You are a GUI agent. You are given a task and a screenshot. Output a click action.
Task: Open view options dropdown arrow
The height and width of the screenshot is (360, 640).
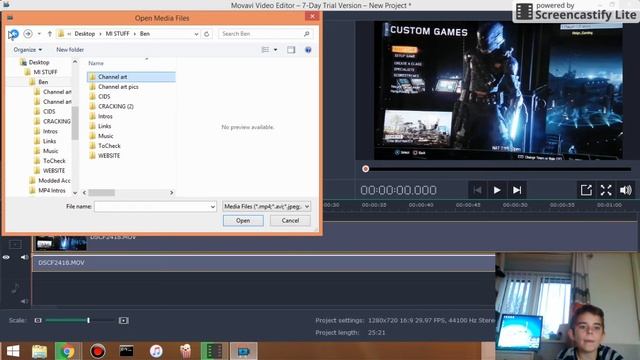pos(276,50)
